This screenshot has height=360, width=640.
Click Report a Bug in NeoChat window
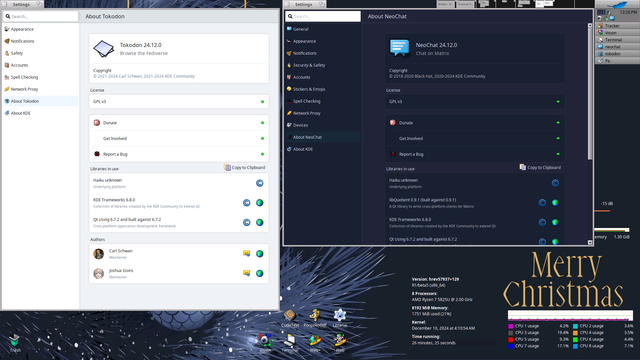tap(475, 154)
